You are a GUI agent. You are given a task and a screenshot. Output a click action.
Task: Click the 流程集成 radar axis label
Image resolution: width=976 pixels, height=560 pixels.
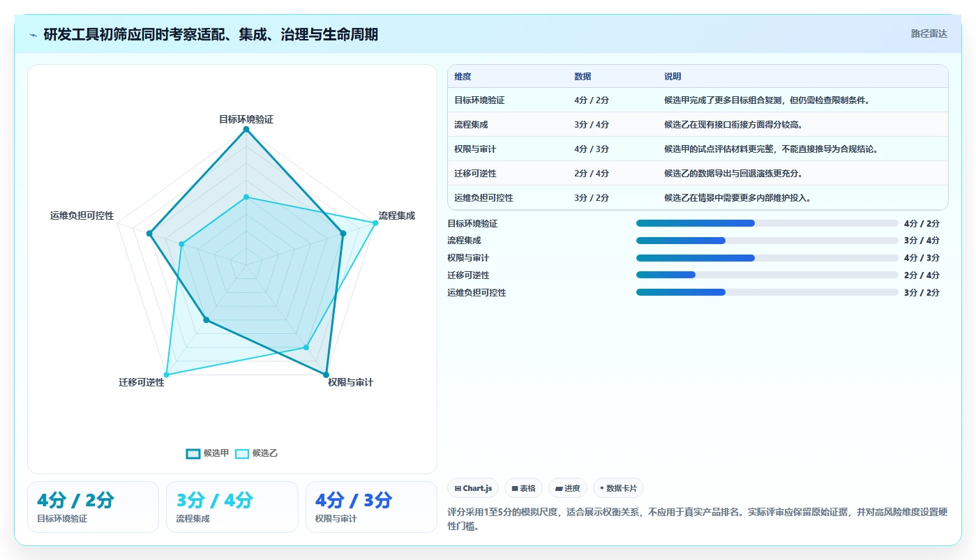[x=397, y=215]
